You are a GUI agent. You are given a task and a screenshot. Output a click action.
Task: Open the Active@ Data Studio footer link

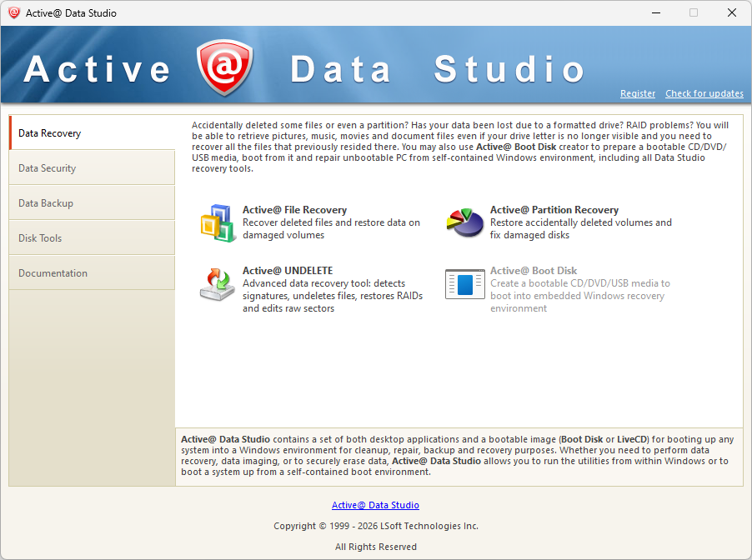click(375, 505)
